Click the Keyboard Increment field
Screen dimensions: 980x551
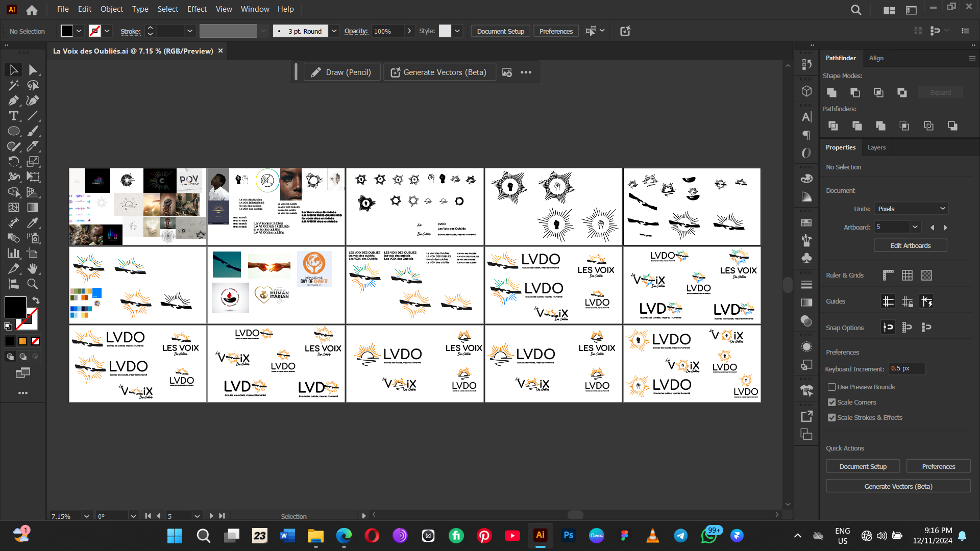(907, 368)
